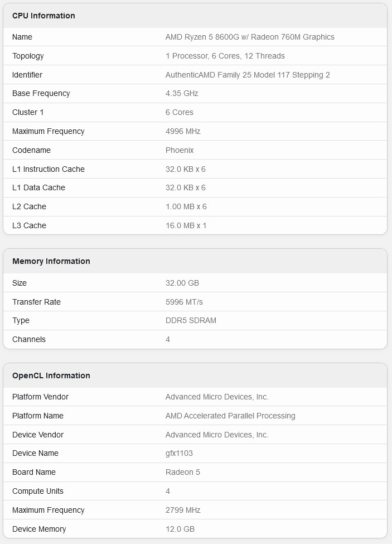Screen dimensions: 392x544
Task: Select the DDR5 SDRAM value
Action: point(191,321)
